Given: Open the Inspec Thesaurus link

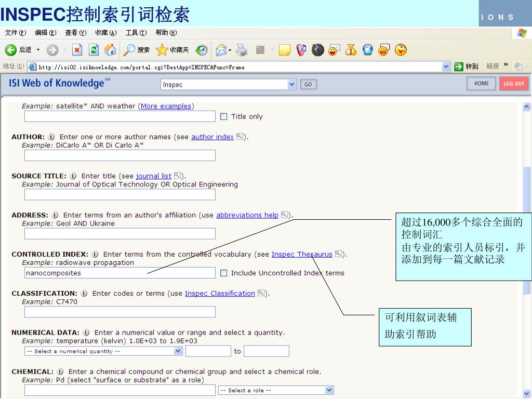Looking at the screenshot, I should click(302, 254).
